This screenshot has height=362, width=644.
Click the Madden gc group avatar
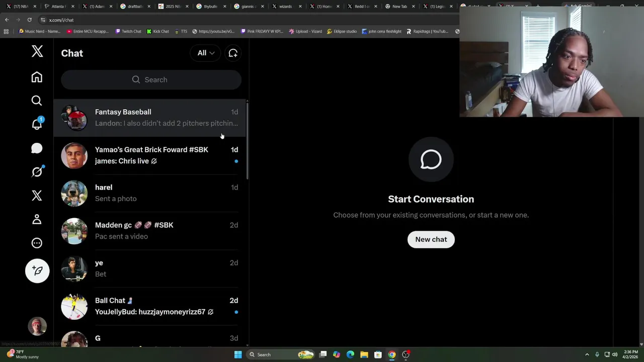[x=74, y=231]
